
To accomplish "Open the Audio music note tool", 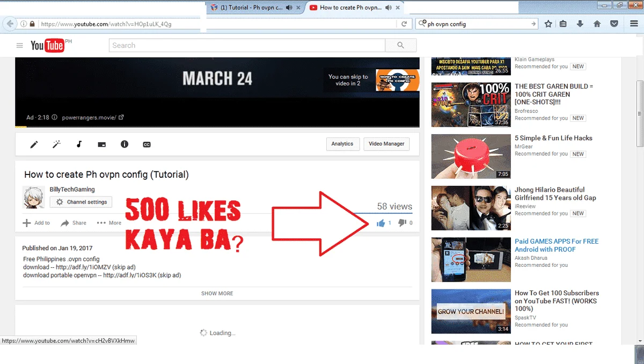I will 79,144.
